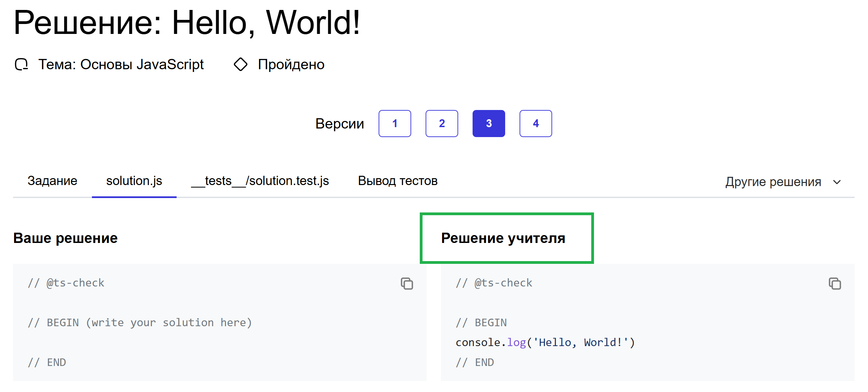Open the __tests__/solution.test.js tab
The height and width of the screenshot is (392, 868).
tap(260, 181)
